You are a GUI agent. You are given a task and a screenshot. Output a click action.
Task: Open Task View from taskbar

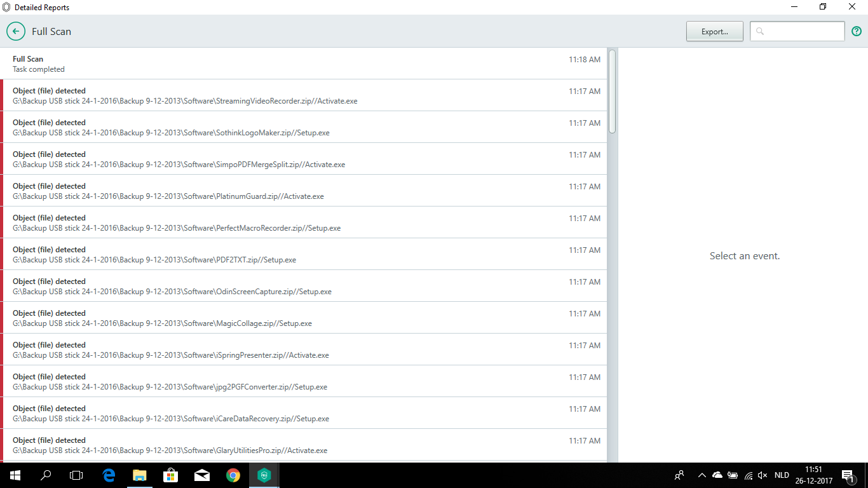[x=76, y=475]
